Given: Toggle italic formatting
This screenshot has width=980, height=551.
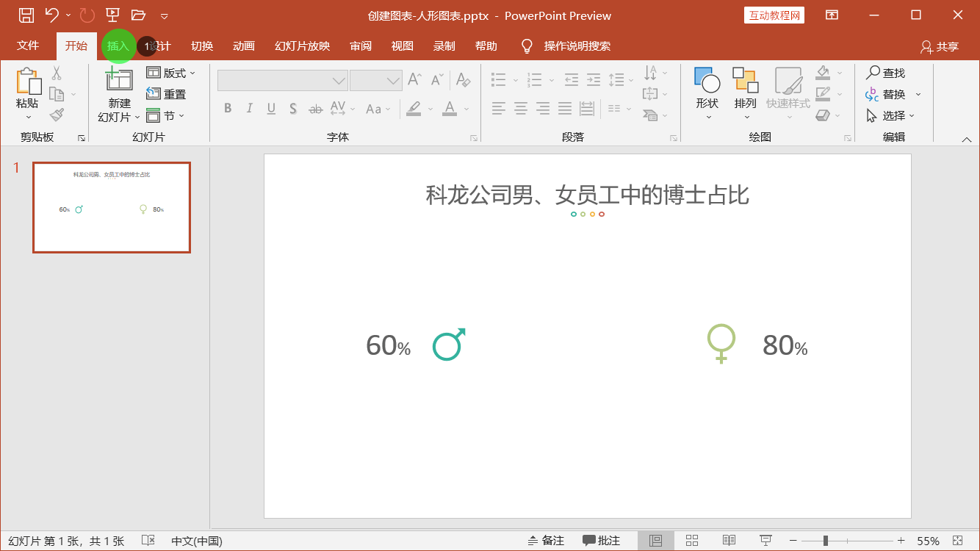Looking at the screenshot, I should tap(249, 109).
